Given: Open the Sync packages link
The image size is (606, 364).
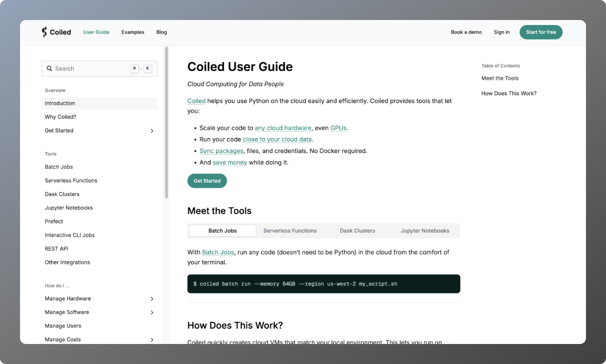Looking at the screenshot, I should 221,151.
